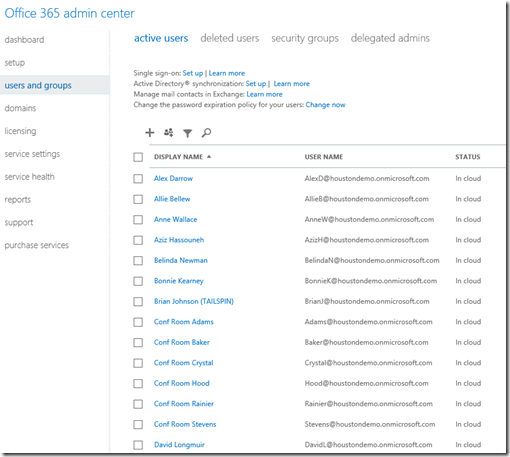The image size is (510, 457).
Task: Click the add user plus icon
Action: pyautogui.click(x=150, y=133)
